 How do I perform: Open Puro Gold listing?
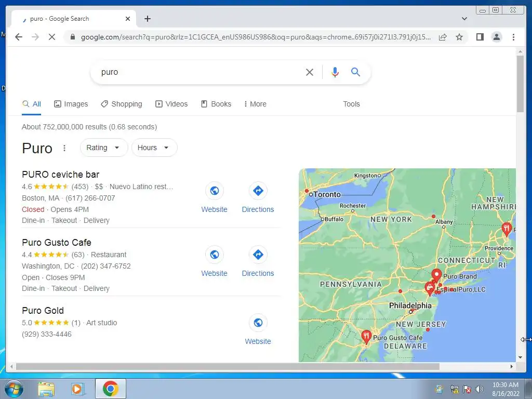pos(43,311)
